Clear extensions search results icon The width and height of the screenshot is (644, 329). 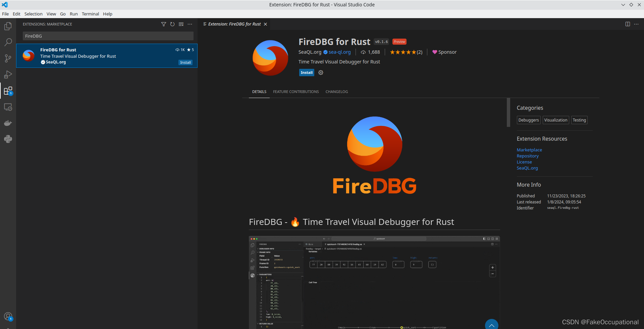(181, 24)
